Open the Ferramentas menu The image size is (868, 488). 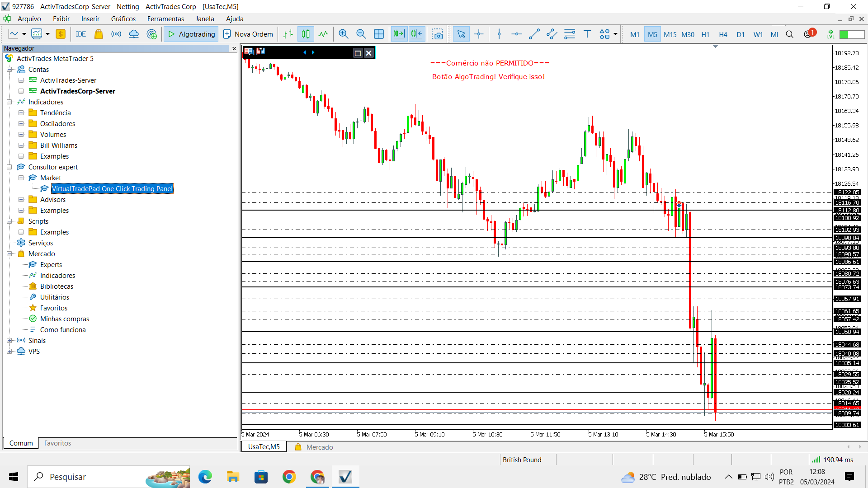click(x=165, y=19)
